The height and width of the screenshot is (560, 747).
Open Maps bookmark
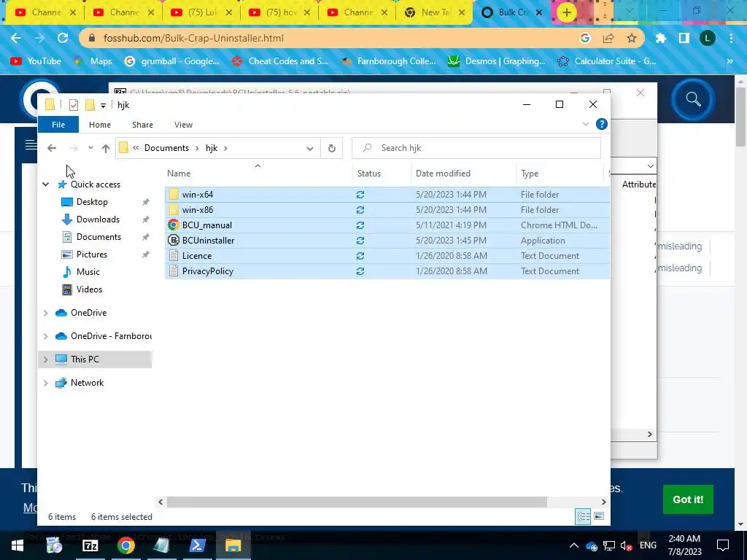pyautogui.click(x=93, y=61)
